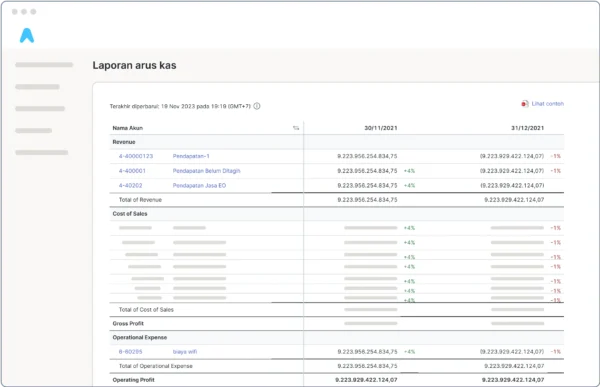Viewport: 600px width, 387px height.
Task: Open Pendapatan Jasa EO account
Action: pyautogui.click(x=199, y=185)
